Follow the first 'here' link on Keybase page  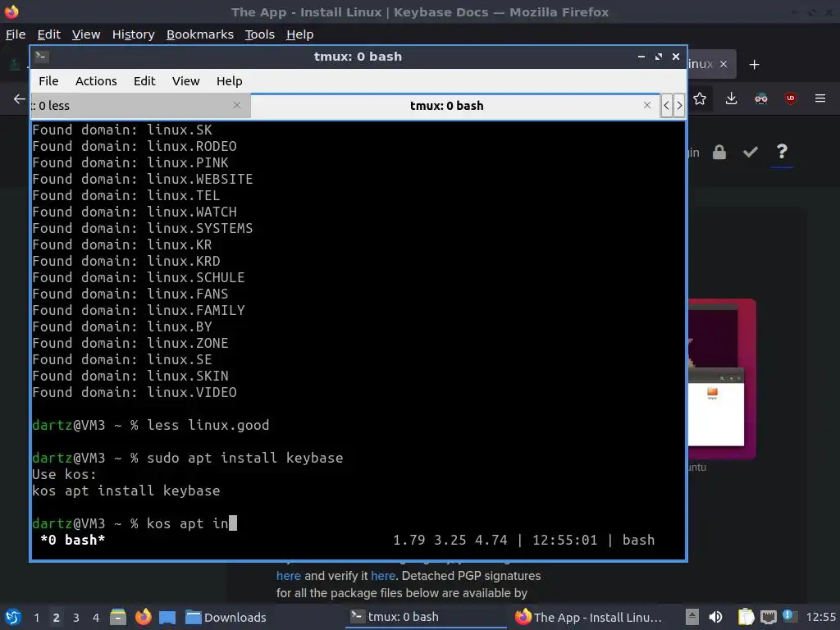coord(288,576)
